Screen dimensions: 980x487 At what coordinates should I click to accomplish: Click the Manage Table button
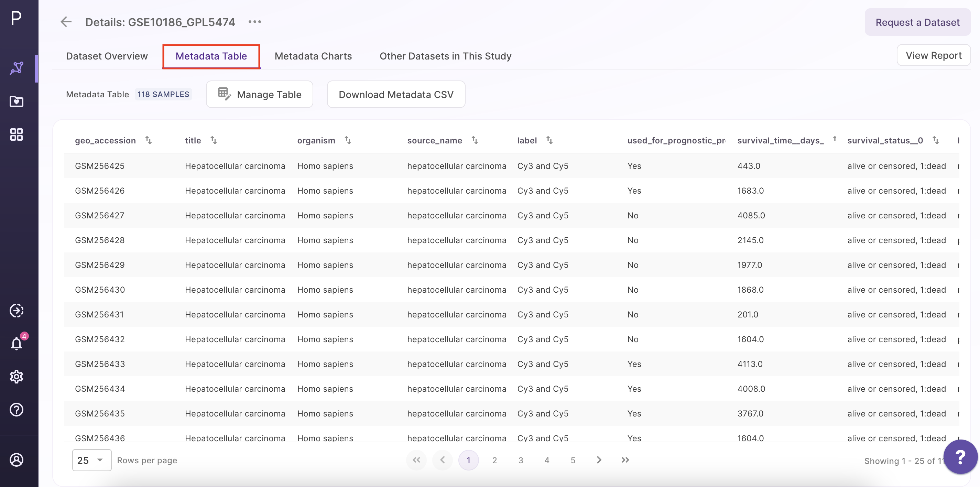[260, 94]
